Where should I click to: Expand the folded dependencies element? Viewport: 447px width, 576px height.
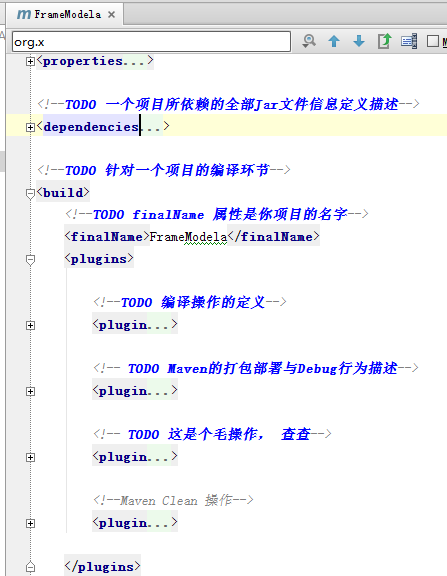pyautogui.click(x=30, y=127)
